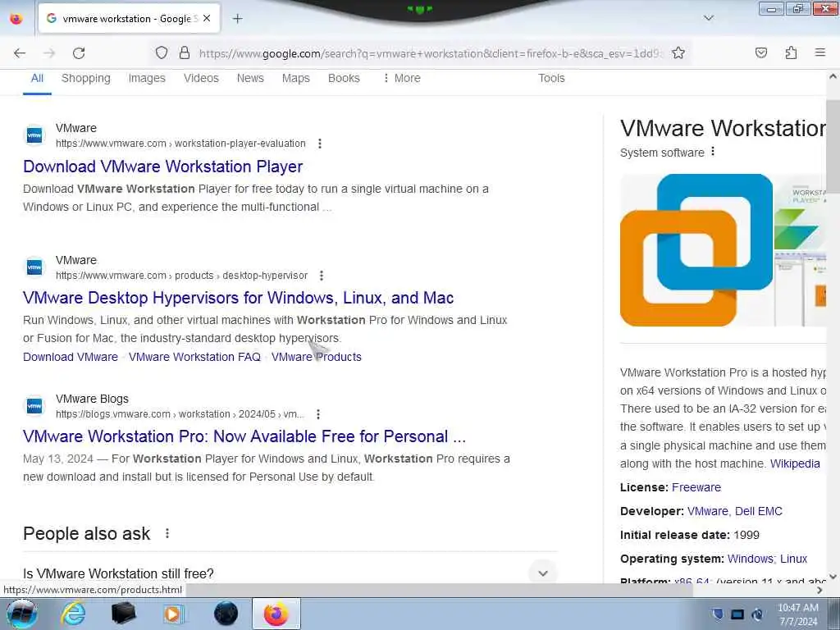
Task: Open the Tools search options
Action: point(551,78)
